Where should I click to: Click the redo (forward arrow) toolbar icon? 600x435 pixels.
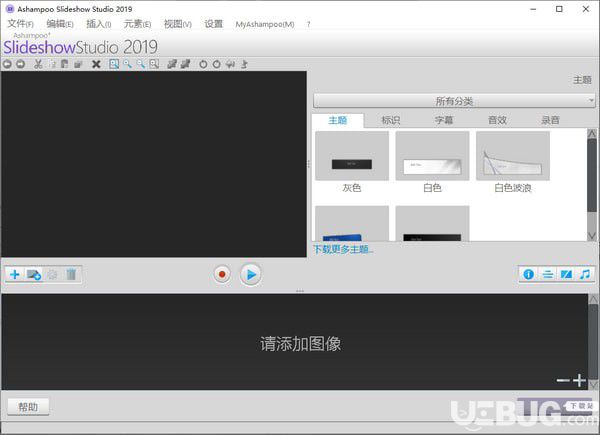click(21, 64)
